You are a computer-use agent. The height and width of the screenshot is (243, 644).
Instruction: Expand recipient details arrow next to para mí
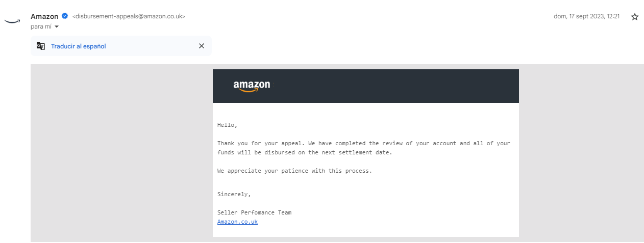57,26
